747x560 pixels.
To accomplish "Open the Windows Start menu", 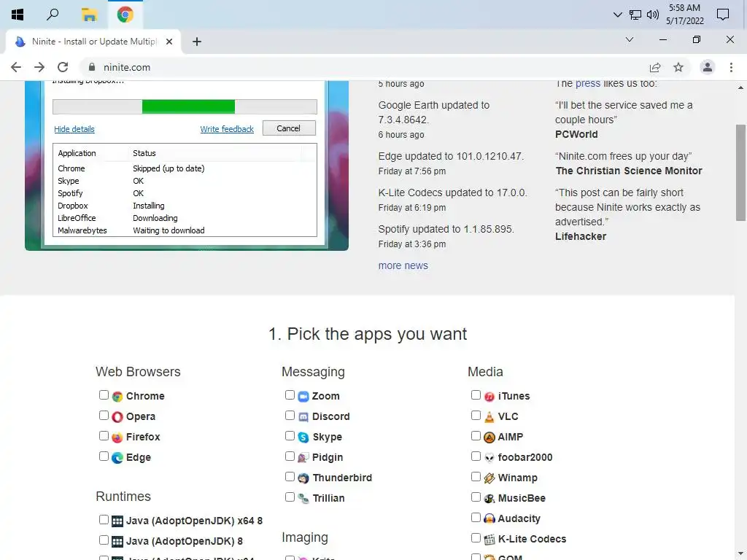I will 18,15.
